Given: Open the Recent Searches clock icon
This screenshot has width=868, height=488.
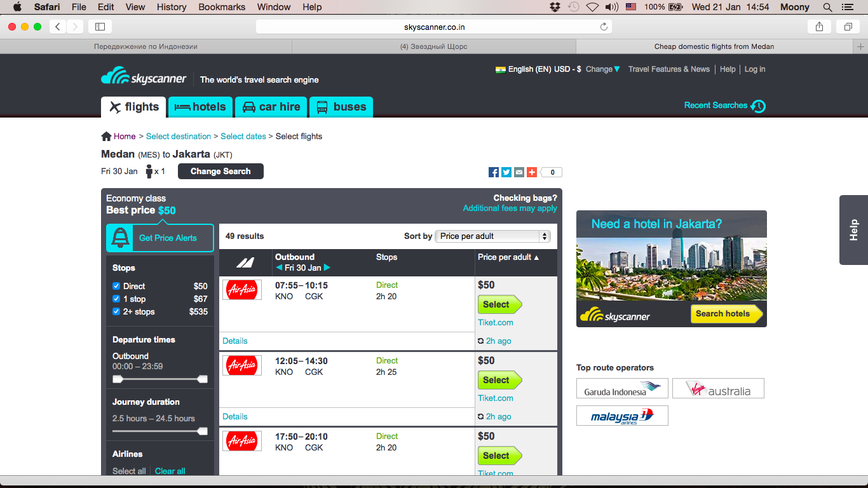Looking at the screenshot, I should 758,106.
